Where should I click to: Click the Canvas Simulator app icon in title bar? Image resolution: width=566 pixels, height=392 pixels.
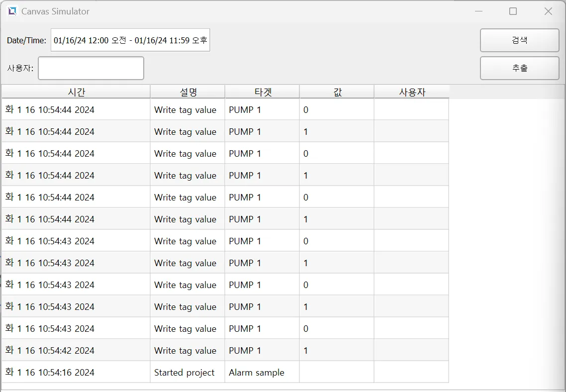[12, 11]
